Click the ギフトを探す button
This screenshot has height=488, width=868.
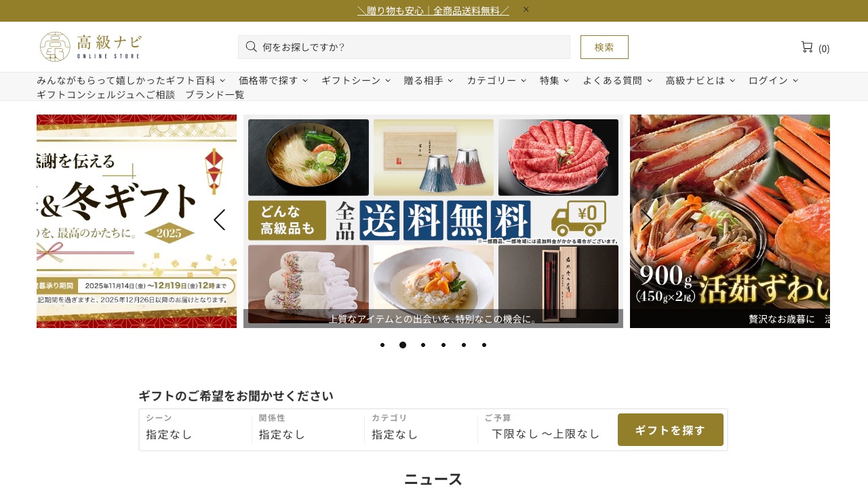(x=671, y=430)
